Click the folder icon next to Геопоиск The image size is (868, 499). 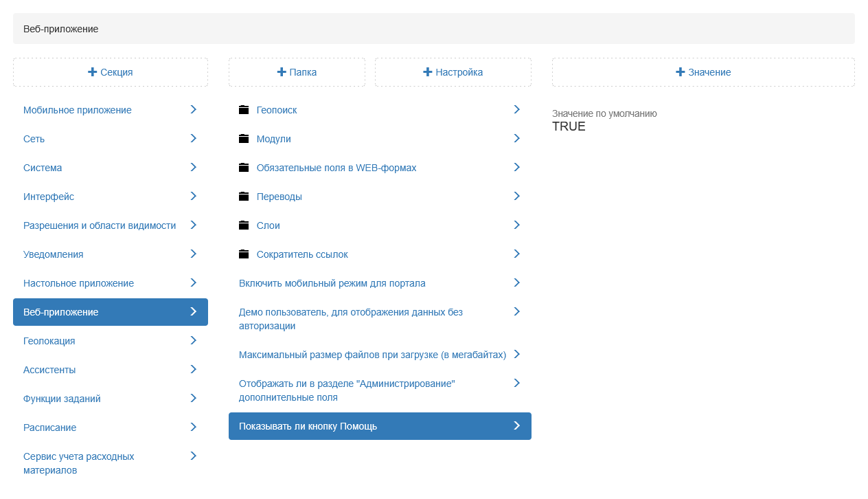[244, 110]
